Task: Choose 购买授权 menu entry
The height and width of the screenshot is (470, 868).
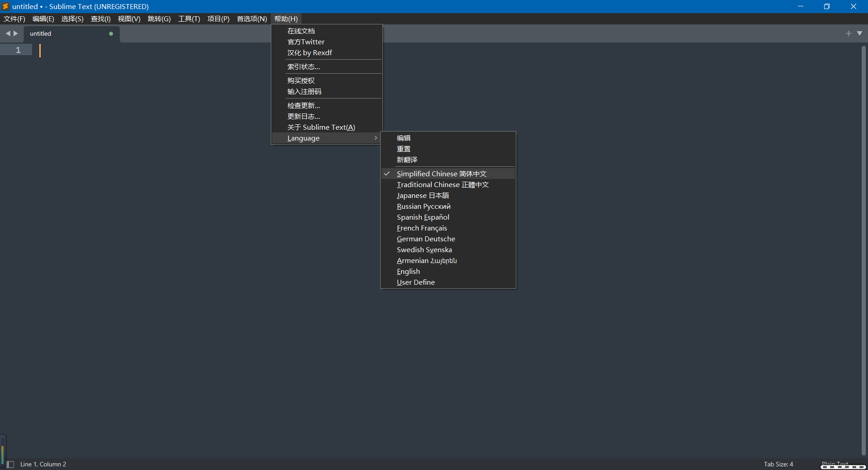Action: click(327, 81)
